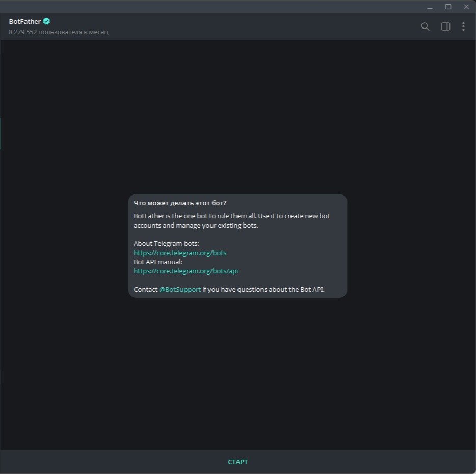Click the СТАРТ button
The height and width of the screenshot is (474, 476).
[x=238, y=462]
